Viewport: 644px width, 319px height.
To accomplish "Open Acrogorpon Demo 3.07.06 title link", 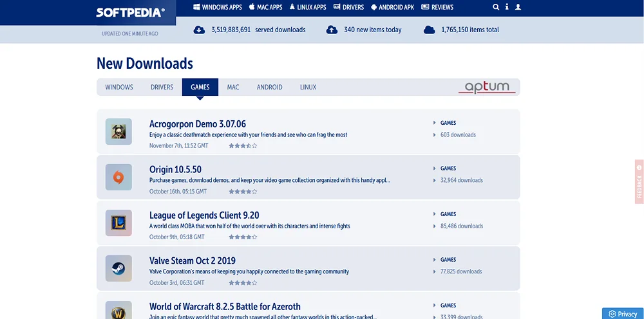I will (x=198, y=124).
